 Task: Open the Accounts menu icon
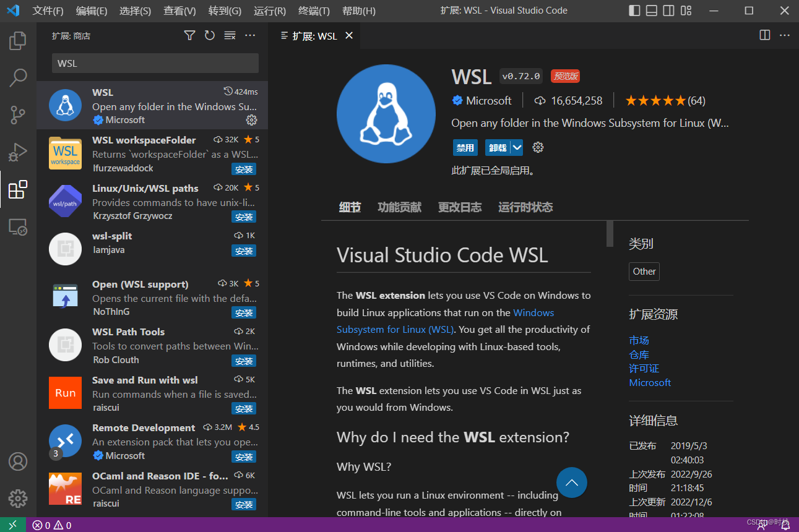click(18, 461)
